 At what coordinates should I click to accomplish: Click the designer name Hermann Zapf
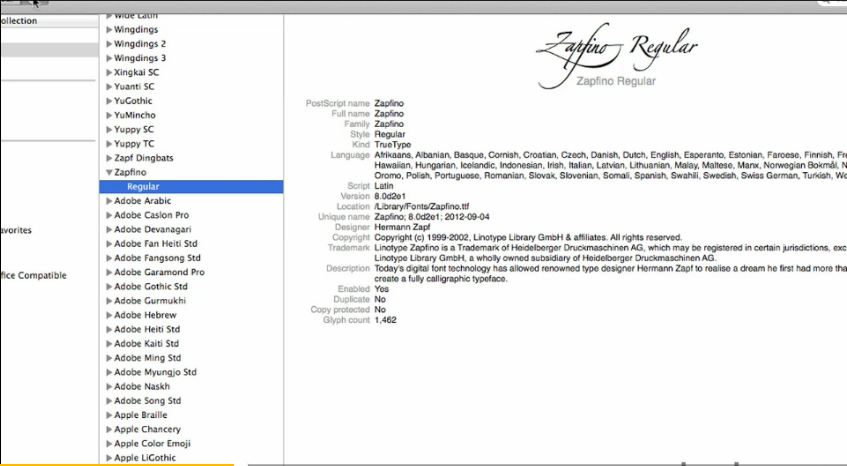tap(402, 227)
